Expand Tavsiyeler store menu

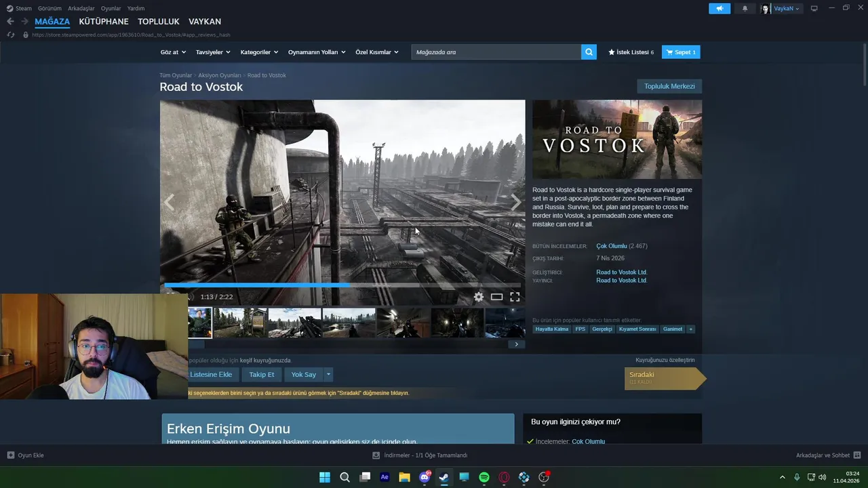click(213, 52)
